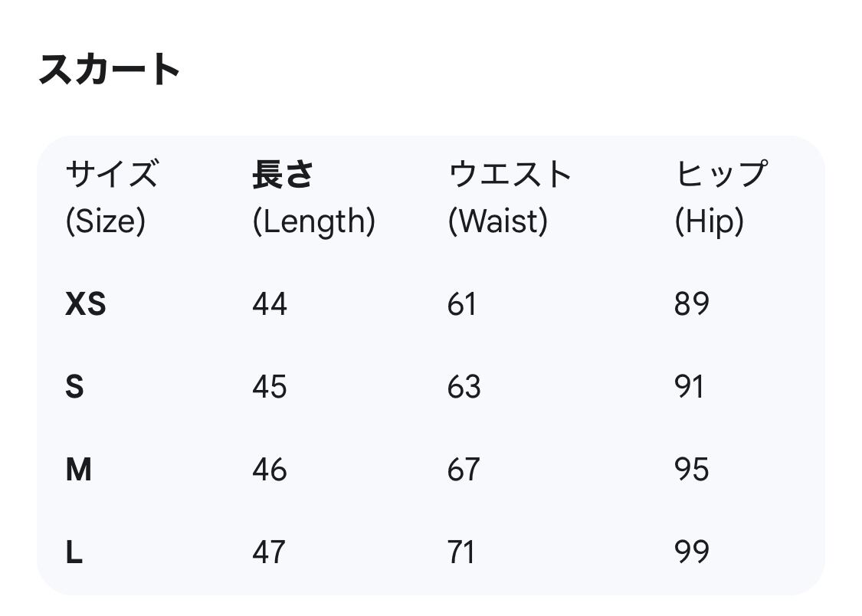862x616 pixels.
Task: Click the スカート heading
Action: [x=109, y=70]
